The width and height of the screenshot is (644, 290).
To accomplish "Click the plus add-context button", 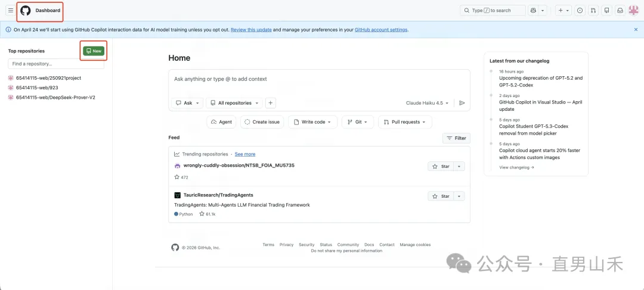I will click(270, 103).
